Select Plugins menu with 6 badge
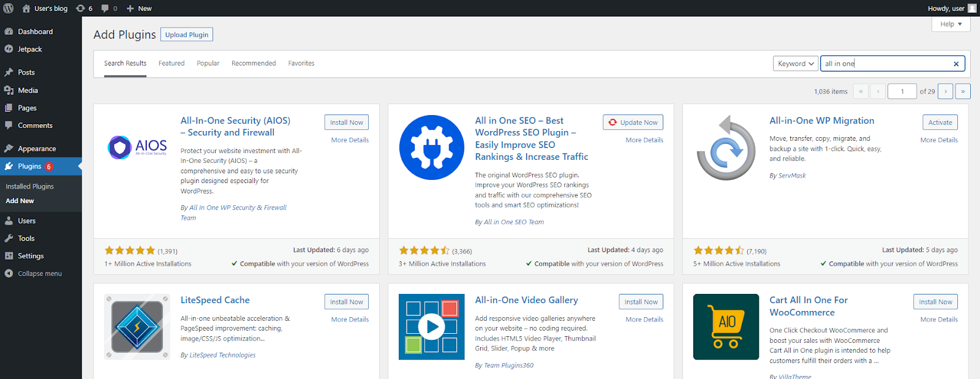 point(40,167)
